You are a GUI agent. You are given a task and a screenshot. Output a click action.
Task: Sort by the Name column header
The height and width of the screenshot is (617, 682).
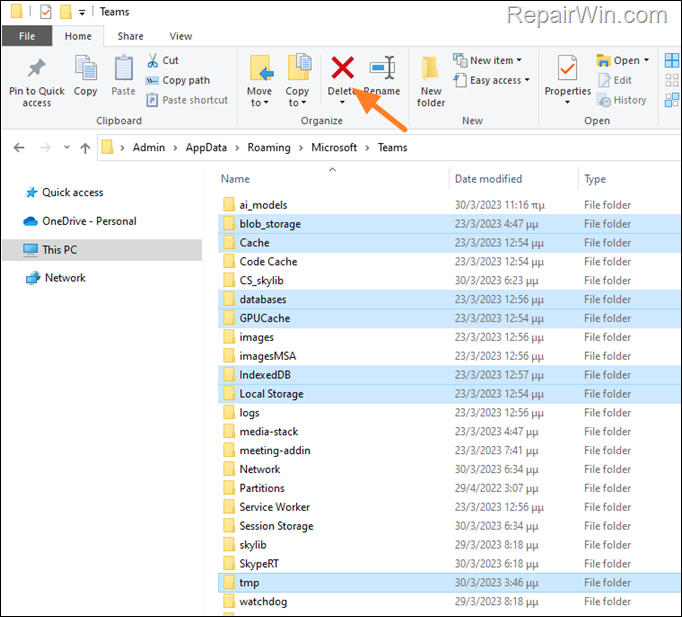coord(333,179)
